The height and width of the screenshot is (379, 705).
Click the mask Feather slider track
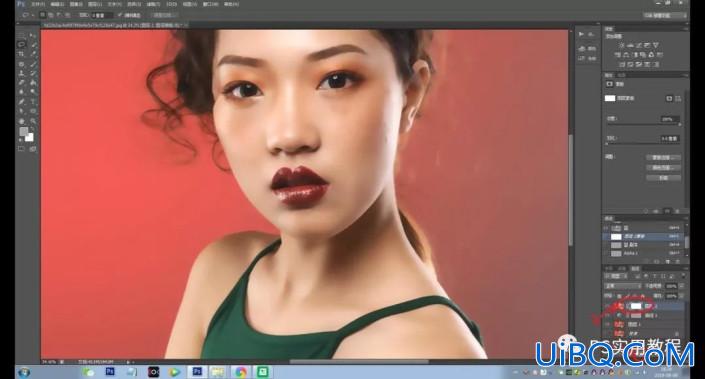pyautogui.click(x=643, y=144)
